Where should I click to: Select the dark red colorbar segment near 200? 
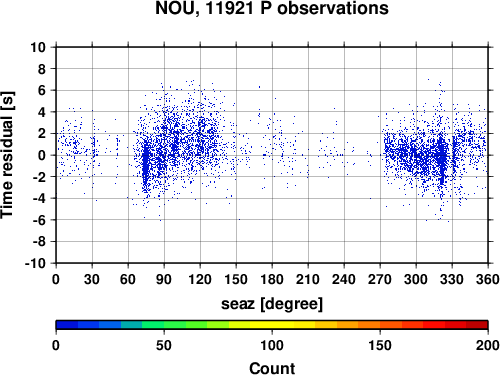coord(477,325)
